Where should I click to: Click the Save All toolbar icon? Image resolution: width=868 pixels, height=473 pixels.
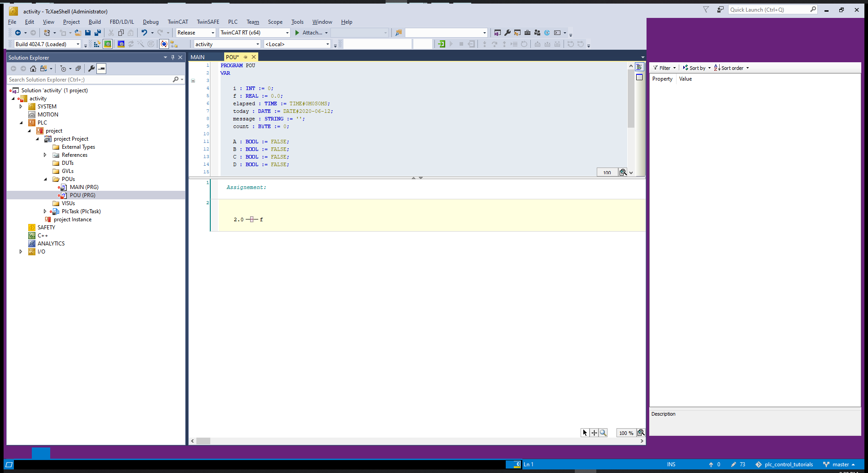click(97, 33)
